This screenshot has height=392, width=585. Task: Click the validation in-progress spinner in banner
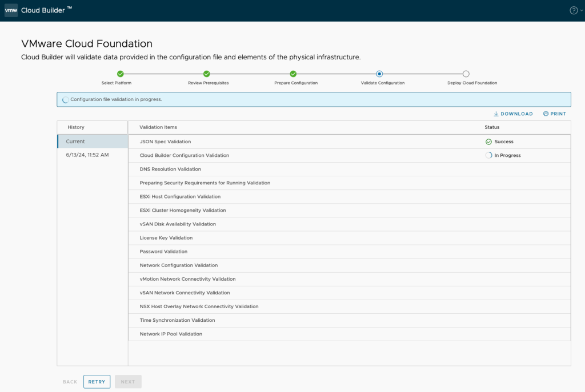65,100
